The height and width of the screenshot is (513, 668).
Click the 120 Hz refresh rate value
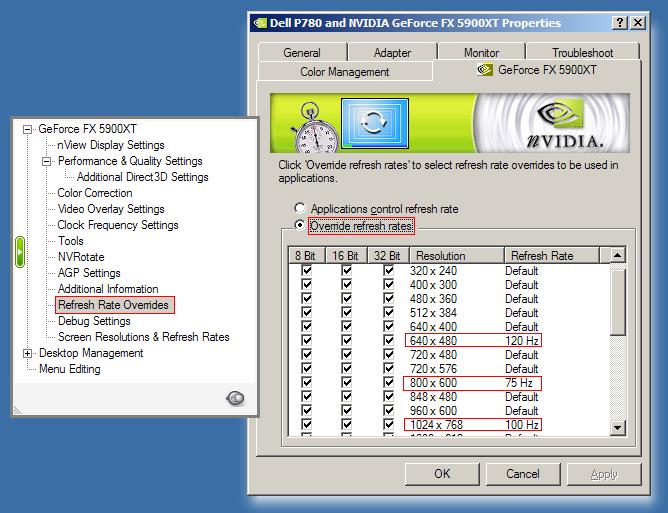point(522,341)
